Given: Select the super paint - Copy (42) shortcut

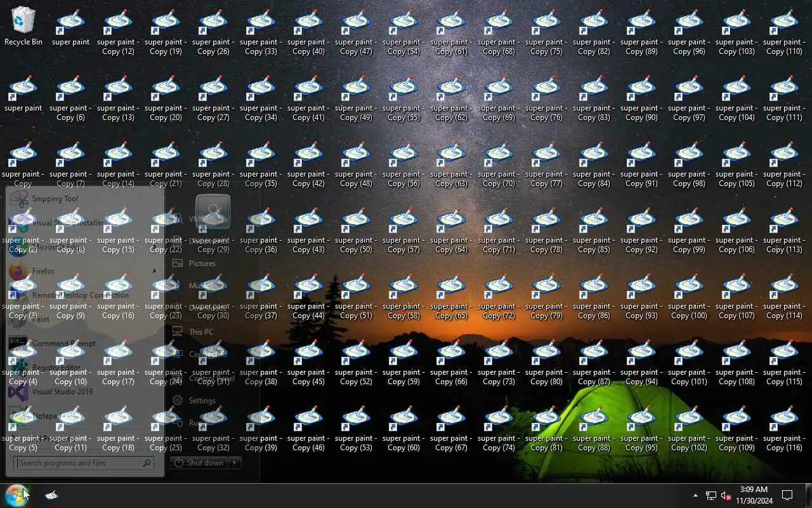Looking at the screenshot, I should click(x=308, y=164).
